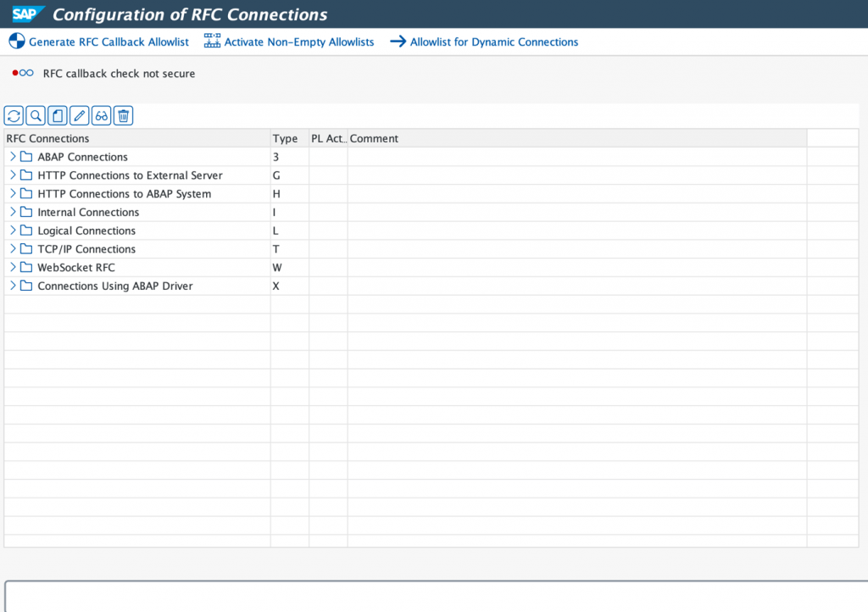
Task: Click type value '3' for ABAP Connections
Action: click(275, 157)
